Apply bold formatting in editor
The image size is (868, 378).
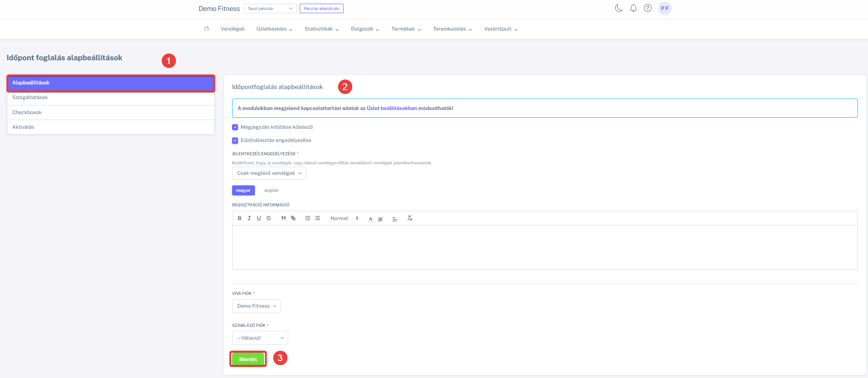[239, 218]
